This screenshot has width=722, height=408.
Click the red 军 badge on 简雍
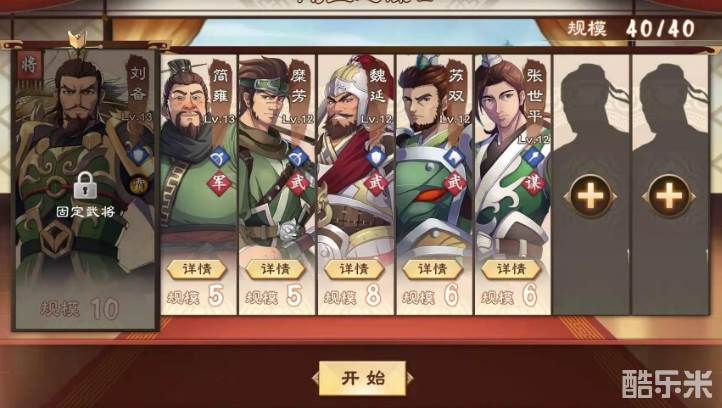click(x=219, y=183)
